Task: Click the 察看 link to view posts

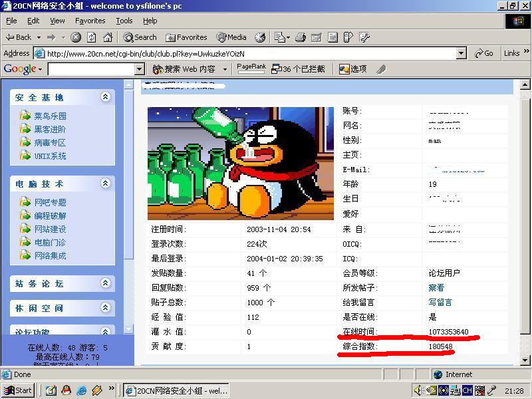Action: [x=436, y=288]
